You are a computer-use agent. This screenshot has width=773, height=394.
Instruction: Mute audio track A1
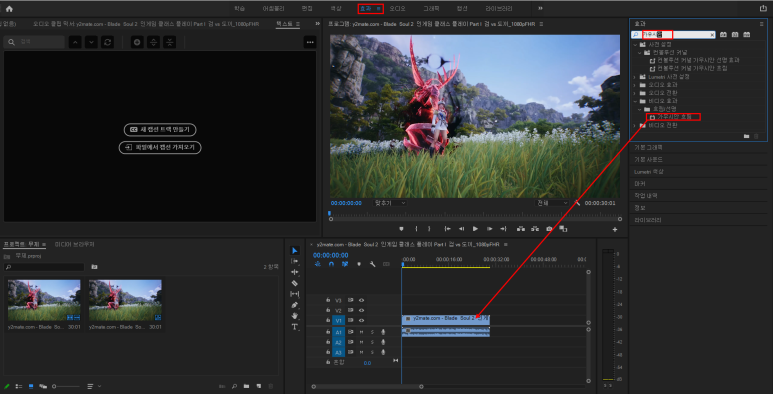(x=361, y=332)
